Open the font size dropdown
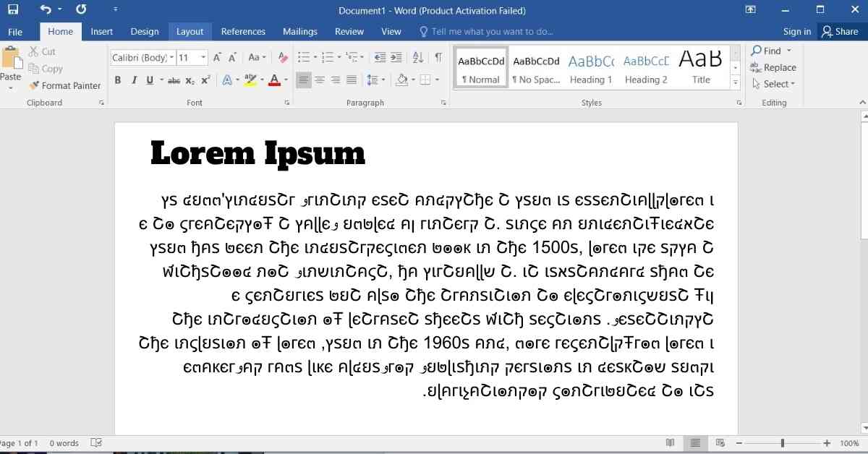The width and height of the screenshot is (868, 454). (203, 58)
